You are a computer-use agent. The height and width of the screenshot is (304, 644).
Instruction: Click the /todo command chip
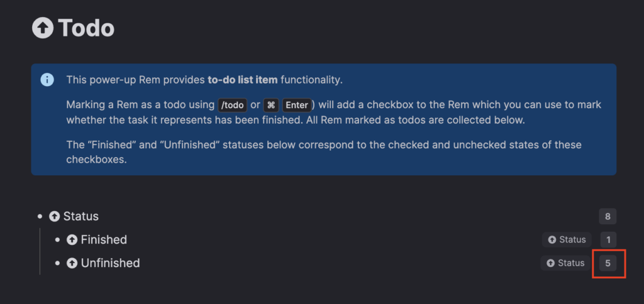pos(232,105)
